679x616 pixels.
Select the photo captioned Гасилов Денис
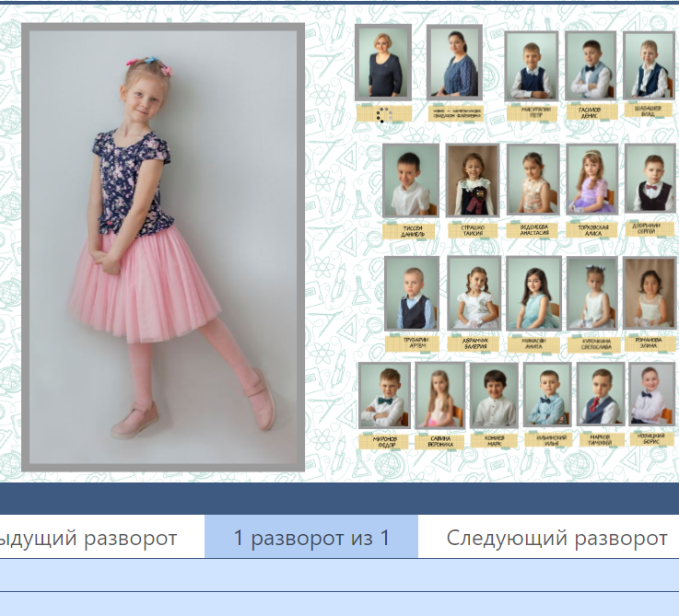click(x=591, y=65)
